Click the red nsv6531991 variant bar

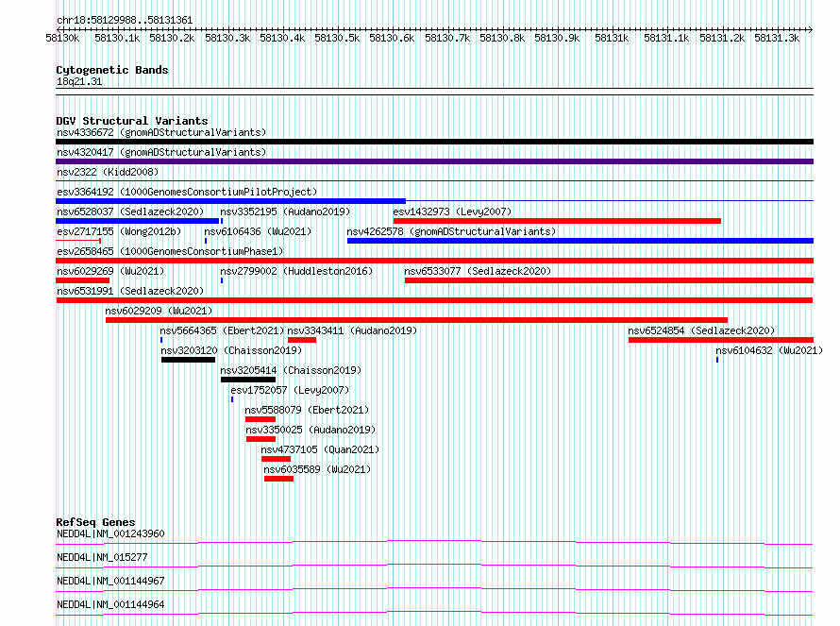[434, 300]
